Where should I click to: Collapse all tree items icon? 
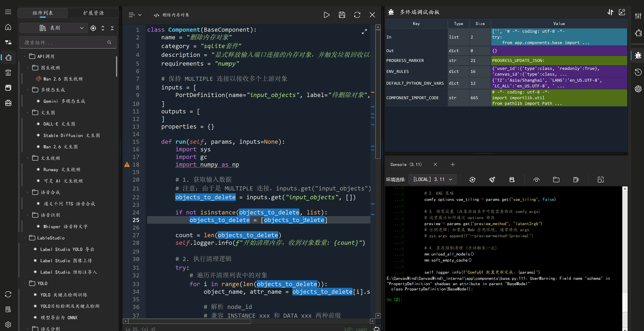112,28
